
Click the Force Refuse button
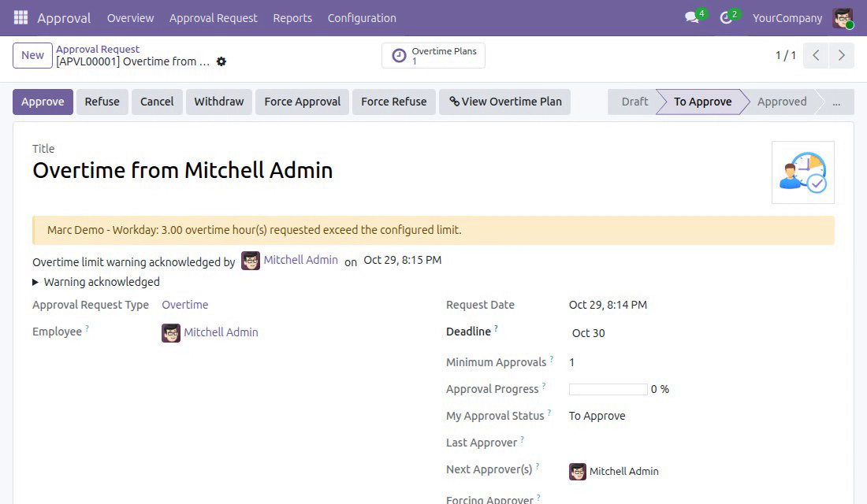pos(393,102)
